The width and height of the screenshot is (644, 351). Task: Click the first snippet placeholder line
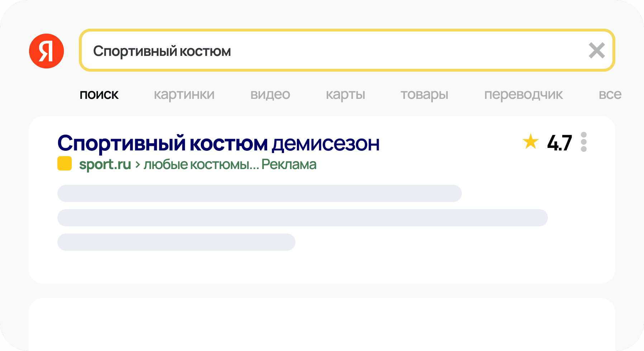[260, 193]
